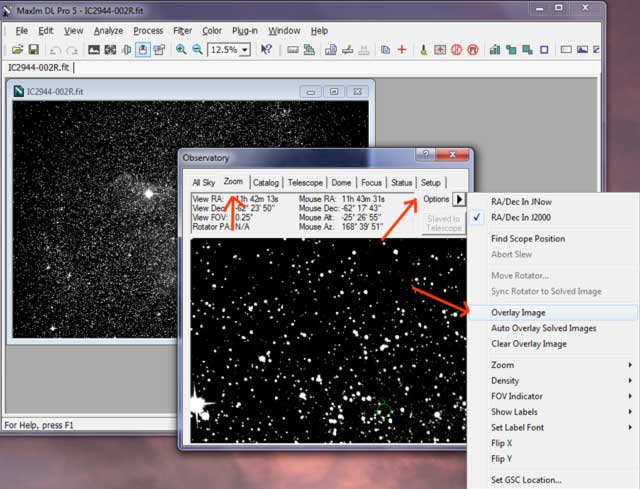Click the Redo arrow icon
The height and width of the screenshot is (489, 640).
tap(71, 49)
